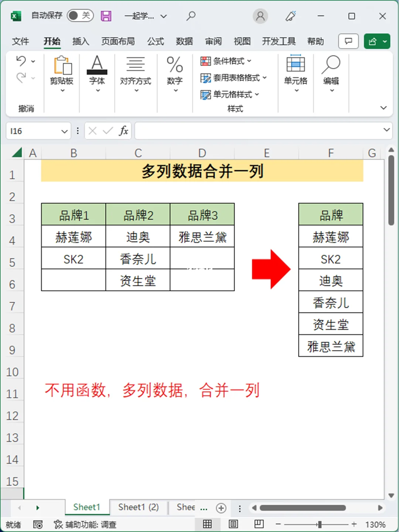Click the purple Save icon
This screenshot has width=399, height=532.
[x=106, y=16]
